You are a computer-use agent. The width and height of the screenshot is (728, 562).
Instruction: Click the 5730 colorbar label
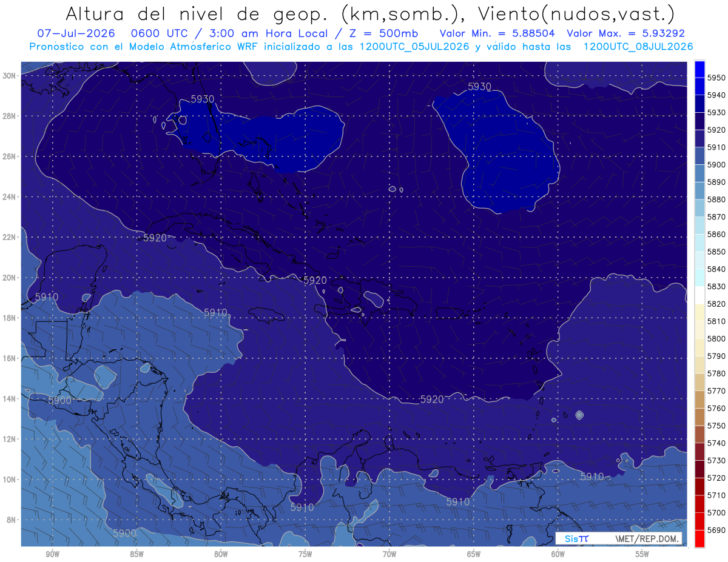pyautogui.click(x=716, y=460)
